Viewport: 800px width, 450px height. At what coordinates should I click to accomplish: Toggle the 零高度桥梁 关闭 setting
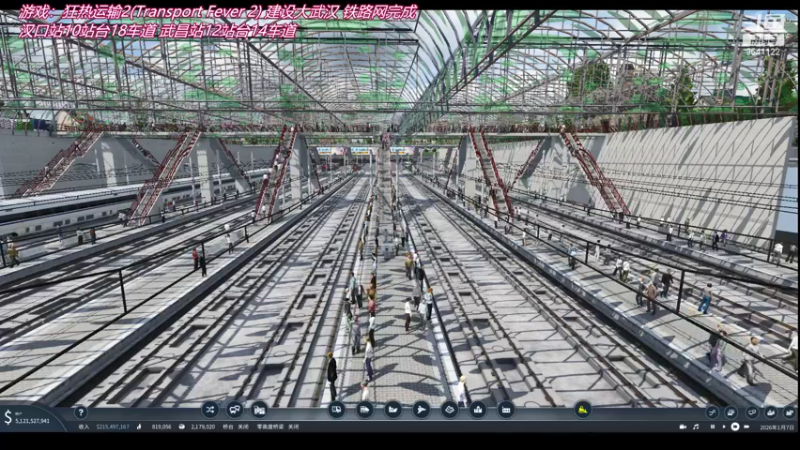tap(278, 427)
